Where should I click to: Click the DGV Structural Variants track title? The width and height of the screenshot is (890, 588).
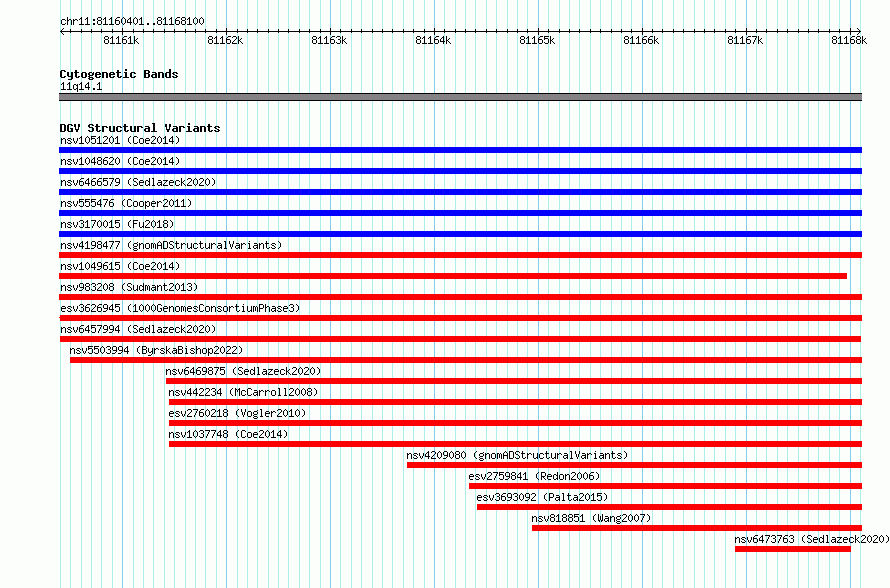pyautogui.click(x=140, y=128)
